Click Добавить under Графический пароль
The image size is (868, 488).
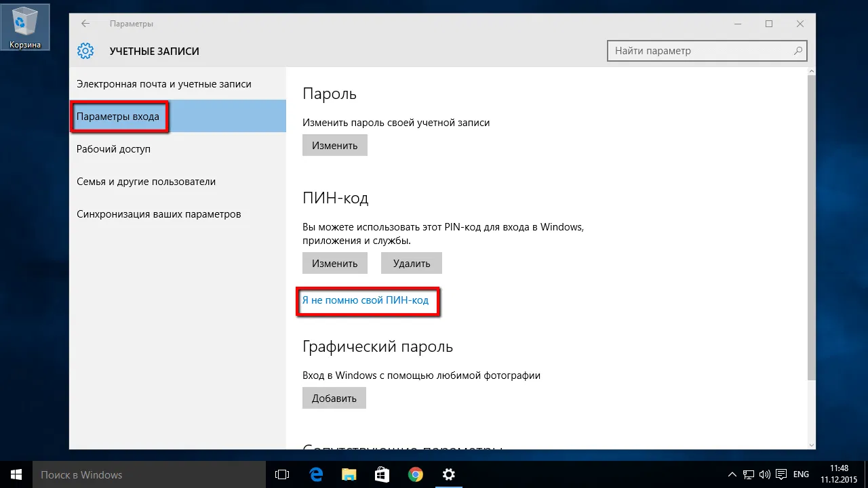(334, 398)
